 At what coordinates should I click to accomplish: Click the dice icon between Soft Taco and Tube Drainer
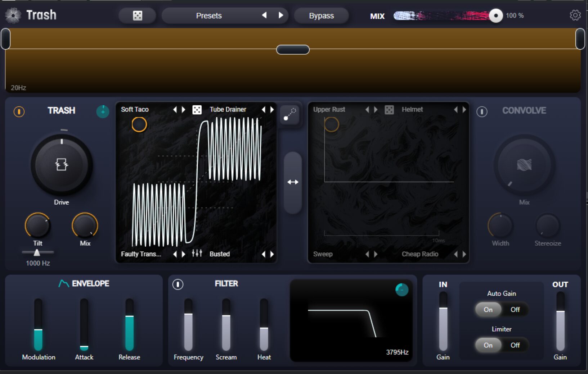pyautogui.click(x=197, y=110)
